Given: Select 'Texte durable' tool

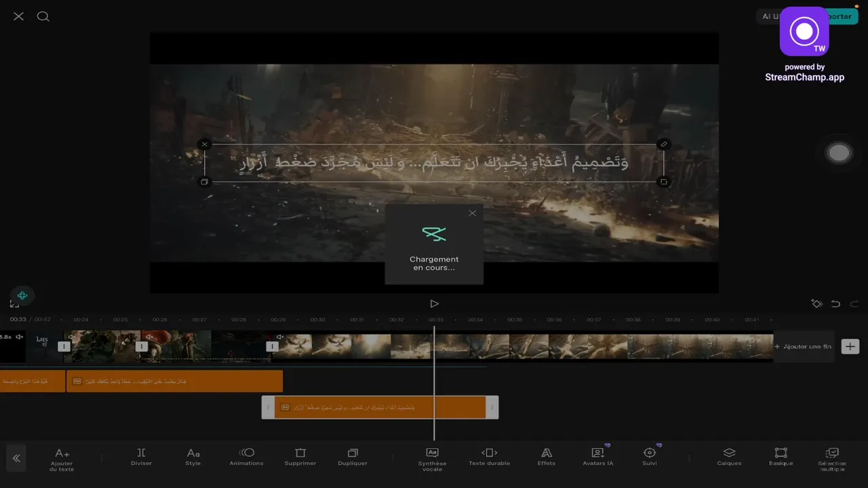Looking at the screenshot, I should [x=490, y=457].
